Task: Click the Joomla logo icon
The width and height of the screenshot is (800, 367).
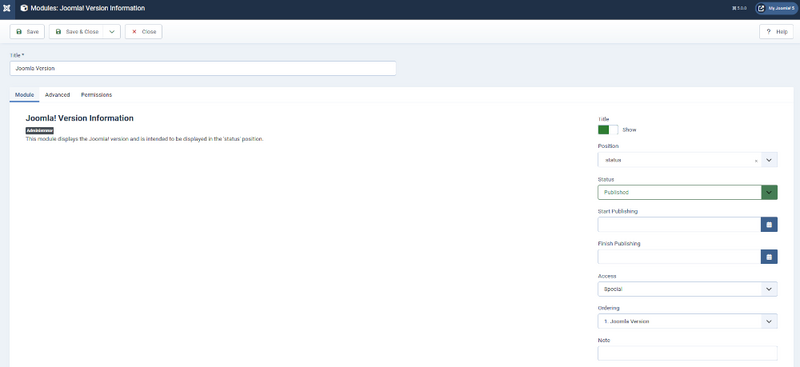Action: [x=7, y=9]
